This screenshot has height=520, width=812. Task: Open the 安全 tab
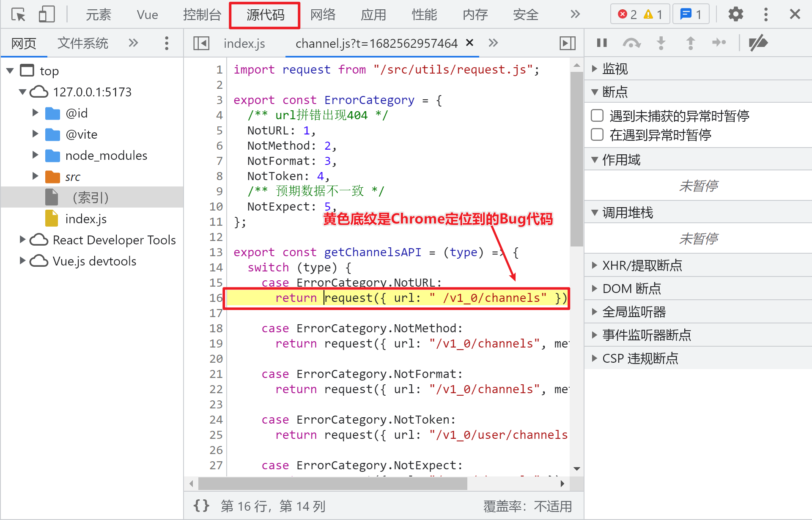click(x=526, y=15)
